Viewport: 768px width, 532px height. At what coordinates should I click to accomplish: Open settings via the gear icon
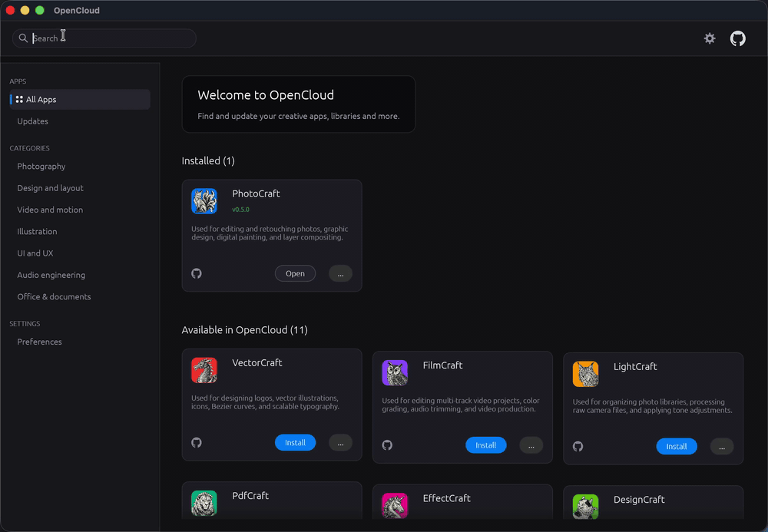pos(709,38)
